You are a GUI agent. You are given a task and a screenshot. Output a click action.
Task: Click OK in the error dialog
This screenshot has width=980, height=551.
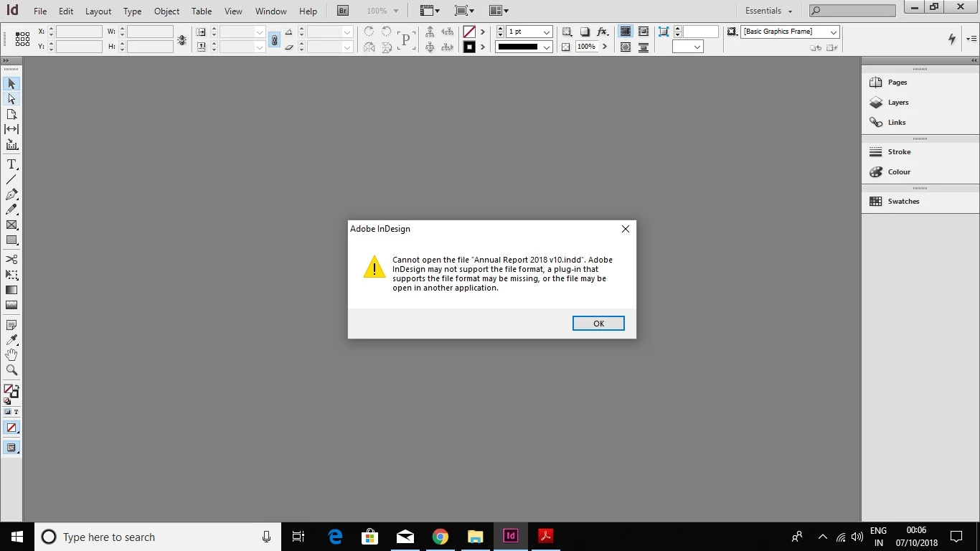pyautogui.click(x=598, y=324)
